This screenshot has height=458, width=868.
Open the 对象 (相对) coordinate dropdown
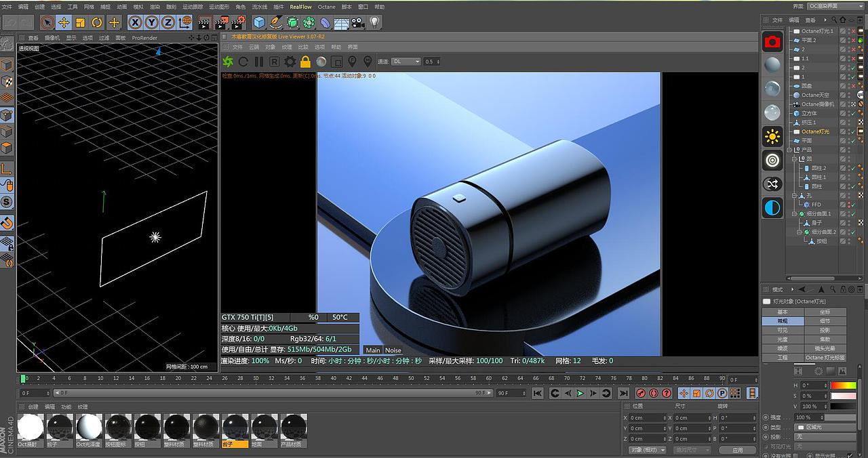pyautogui.click(x=646, y=450)
